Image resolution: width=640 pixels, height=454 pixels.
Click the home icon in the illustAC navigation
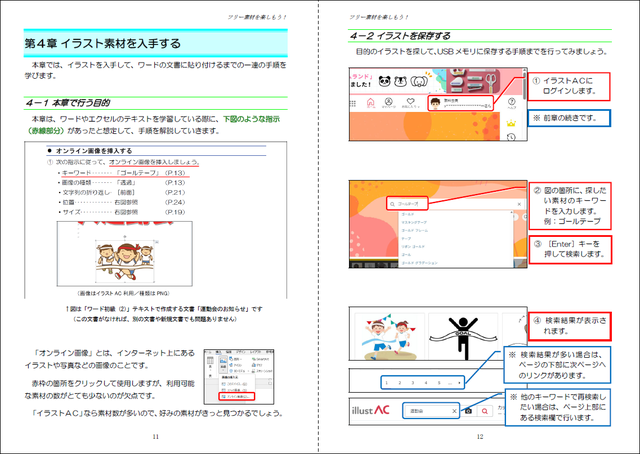(370, 102)
